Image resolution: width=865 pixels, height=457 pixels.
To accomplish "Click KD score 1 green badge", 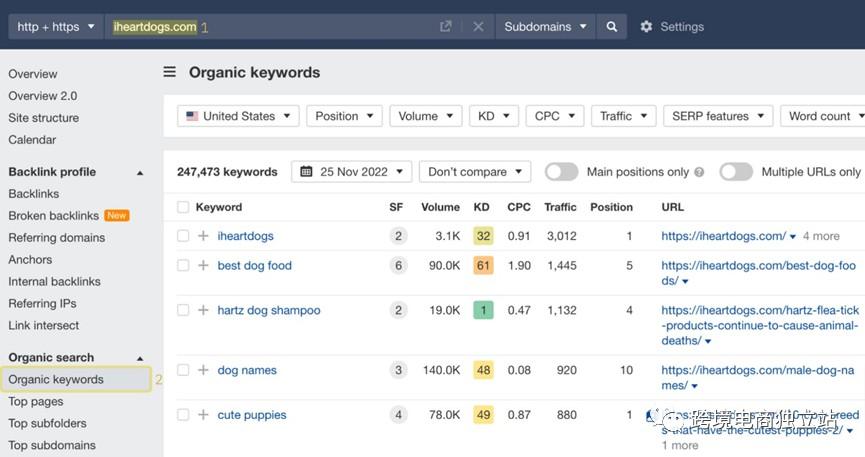I will coord(483,310).
